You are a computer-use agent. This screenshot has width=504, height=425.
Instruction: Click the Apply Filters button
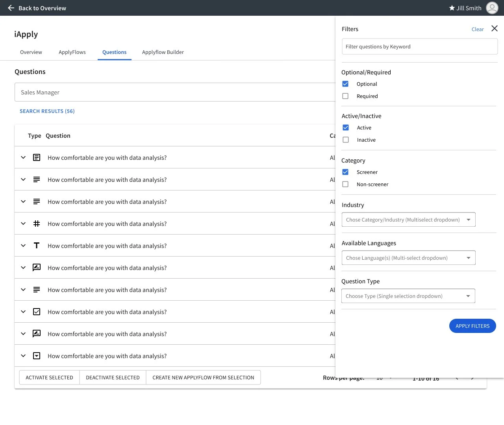pos(472,326)
